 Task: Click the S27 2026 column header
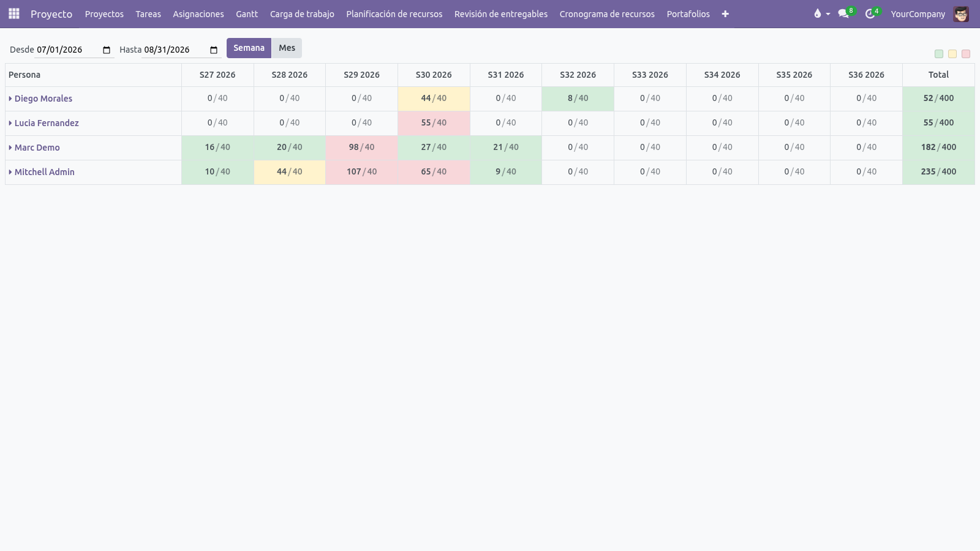[x=217, y=75]
